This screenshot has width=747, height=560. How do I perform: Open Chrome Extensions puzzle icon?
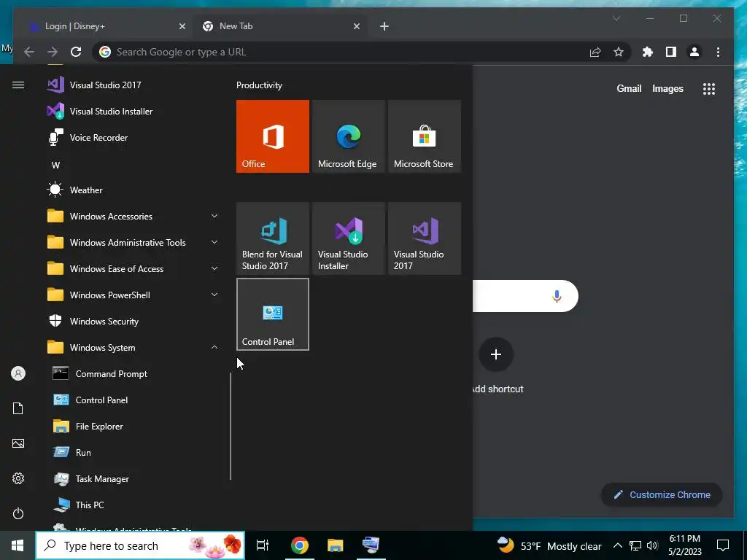648,52
